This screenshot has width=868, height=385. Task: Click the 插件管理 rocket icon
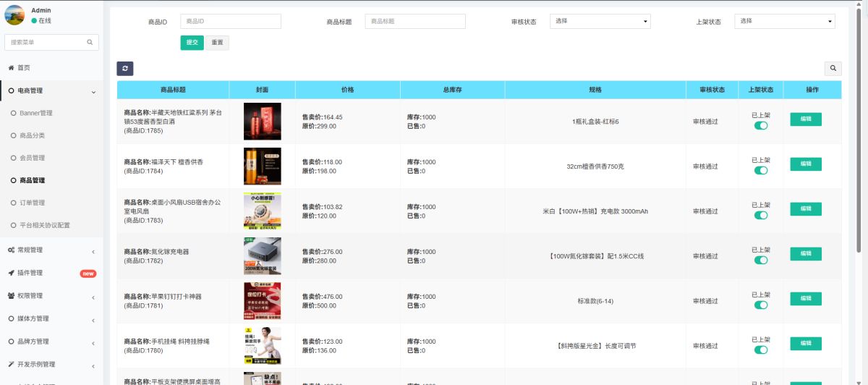pyautogui.click(x=12, y=273)
